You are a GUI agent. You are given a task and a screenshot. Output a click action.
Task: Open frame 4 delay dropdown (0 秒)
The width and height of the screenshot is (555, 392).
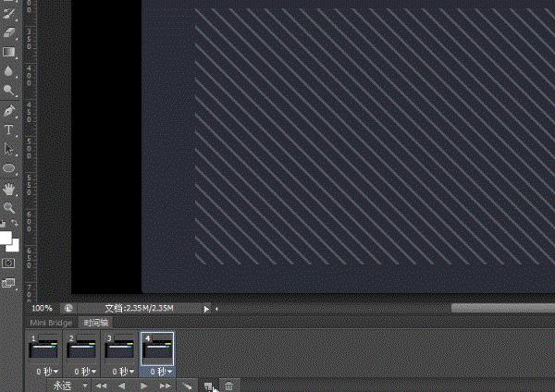point(161,372)
